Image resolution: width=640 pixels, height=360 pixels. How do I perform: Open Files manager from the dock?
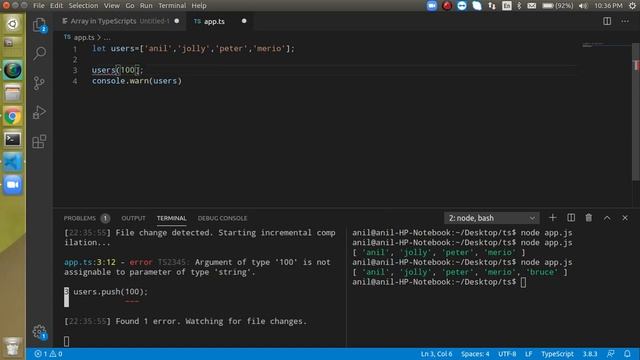click(13, 93)
